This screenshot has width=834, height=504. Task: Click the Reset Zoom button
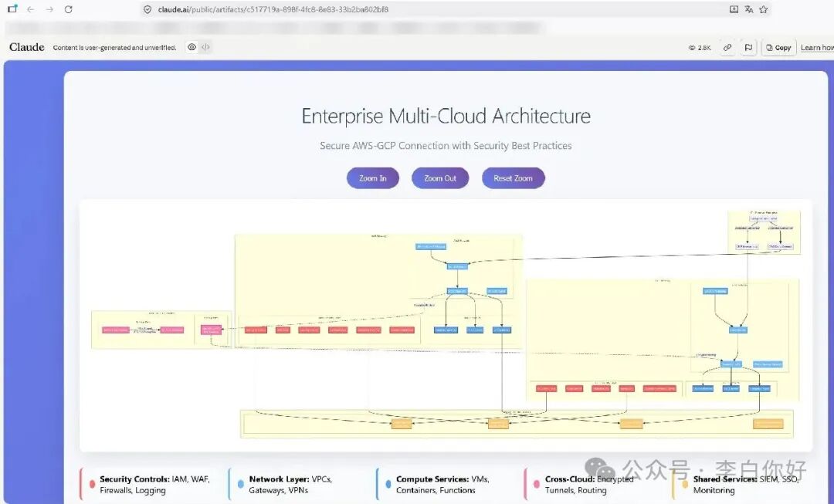tap(514, 178)
